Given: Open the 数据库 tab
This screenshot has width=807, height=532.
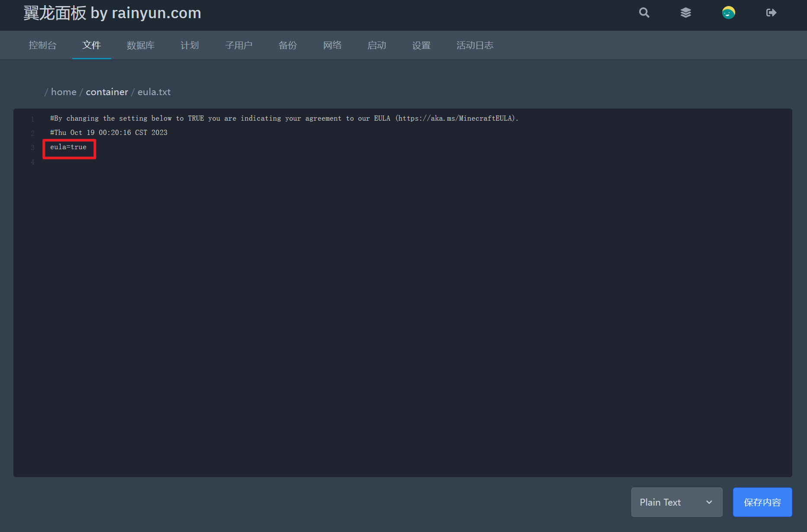Looking at the screenshot, I should pyautogui.click(x=141, y=45).
